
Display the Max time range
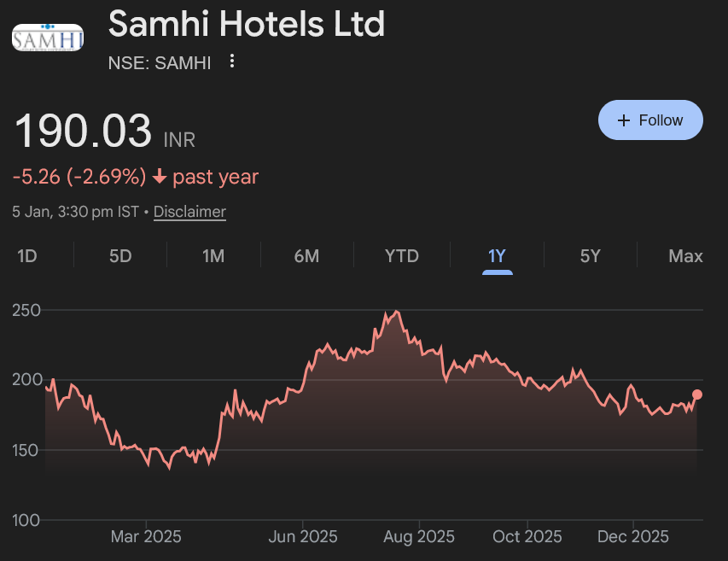684,255
